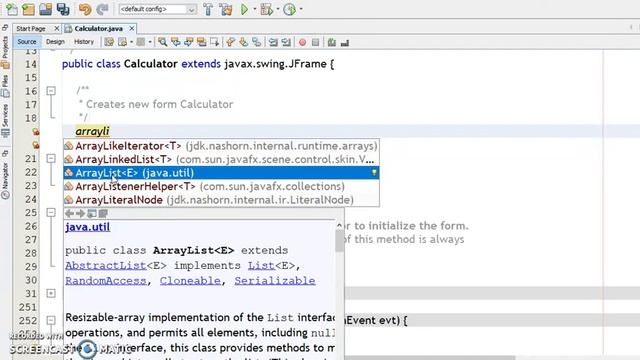This screenshot has height=360, width=640.
Task: Collapse code fold at line 252
Action: 51,320
